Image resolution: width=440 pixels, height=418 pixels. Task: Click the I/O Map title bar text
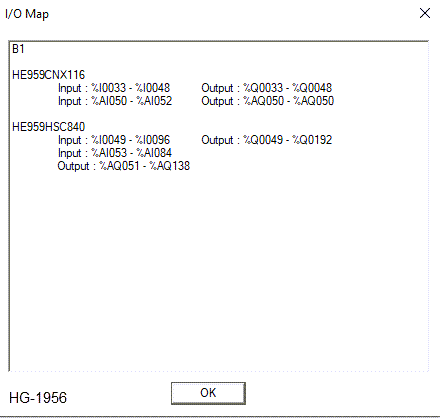point(27,14)
